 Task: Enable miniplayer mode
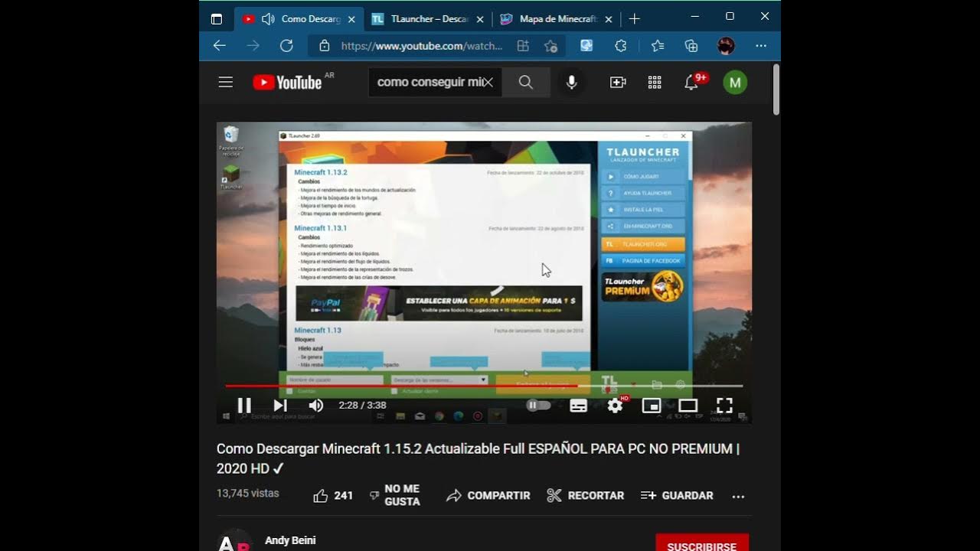652,406
